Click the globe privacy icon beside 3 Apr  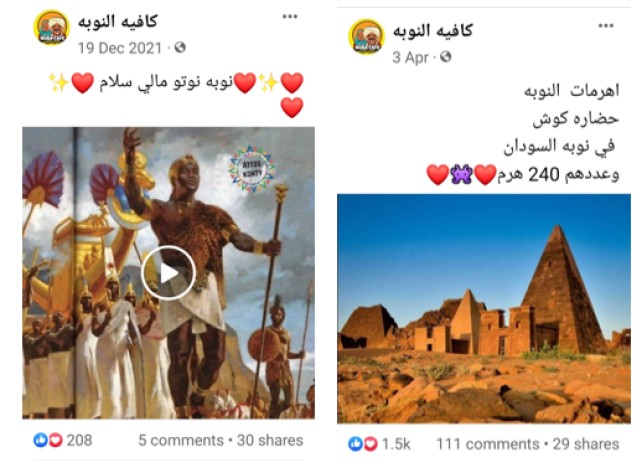(x=446, y=57)
